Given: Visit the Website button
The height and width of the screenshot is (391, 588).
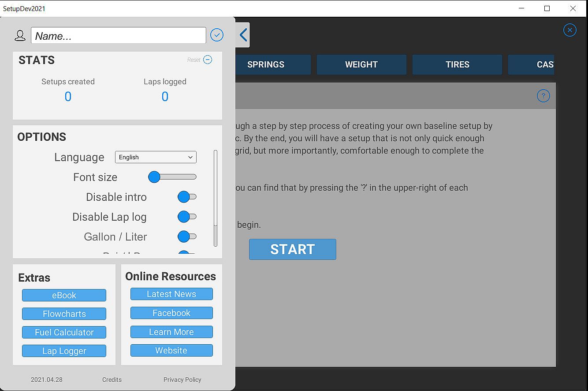Looking at the screenshot, I should coord(171,350).
